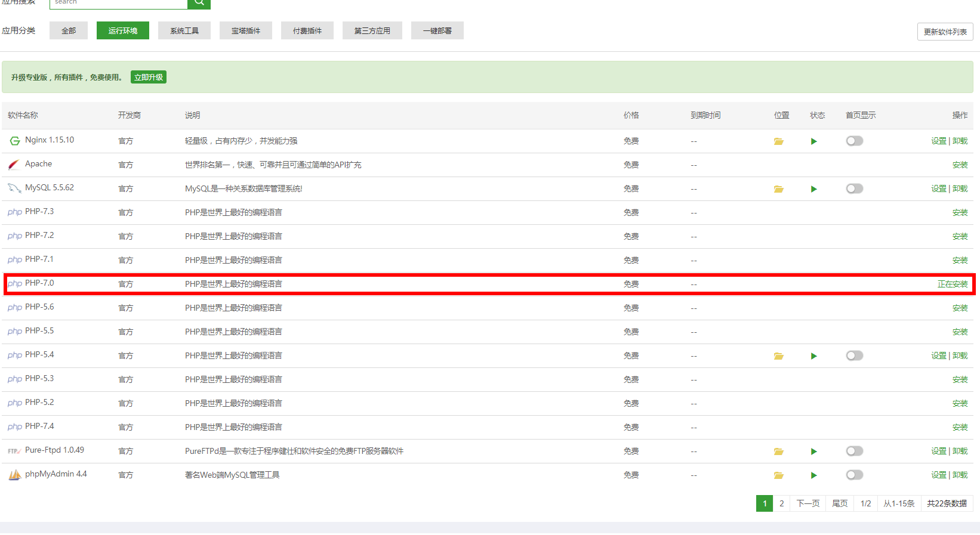Click 正在安装 status for PHP-7.0
This screenshot has height=535, width=980.
[953, 284]
